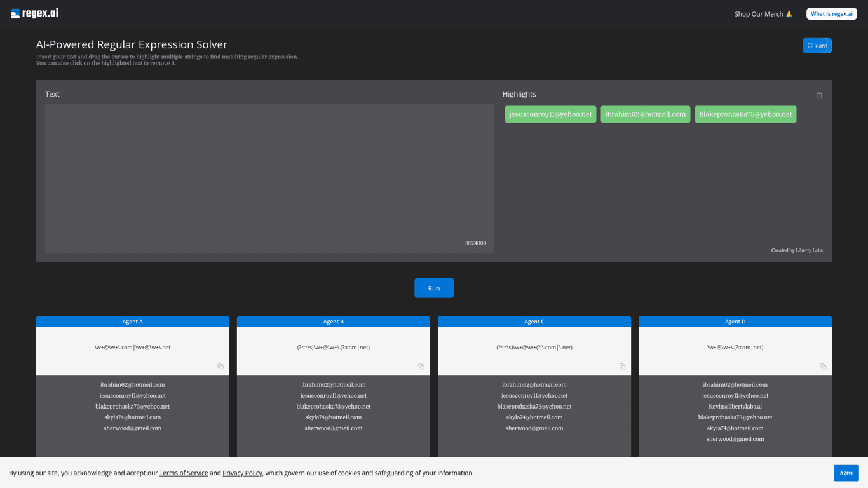Select the Agent D header
Screen dimensions: 868x488
click(735, 322)
